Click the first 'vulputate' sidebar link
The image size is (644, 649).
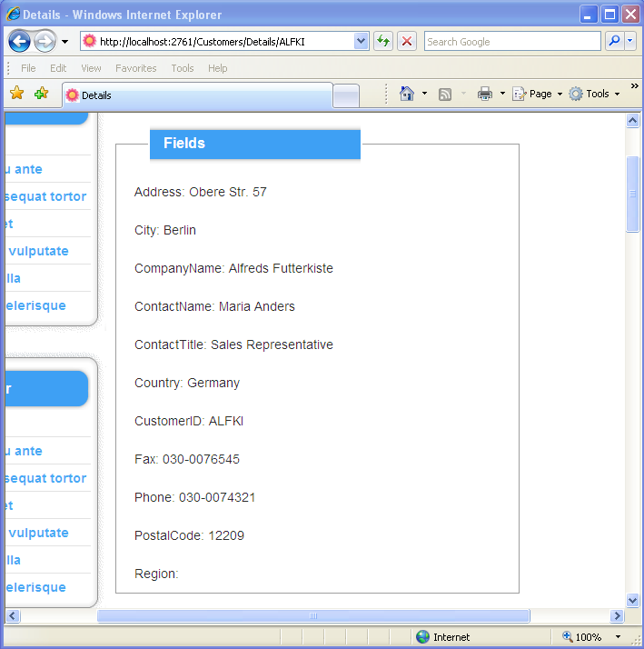click(x=38, y=251)
